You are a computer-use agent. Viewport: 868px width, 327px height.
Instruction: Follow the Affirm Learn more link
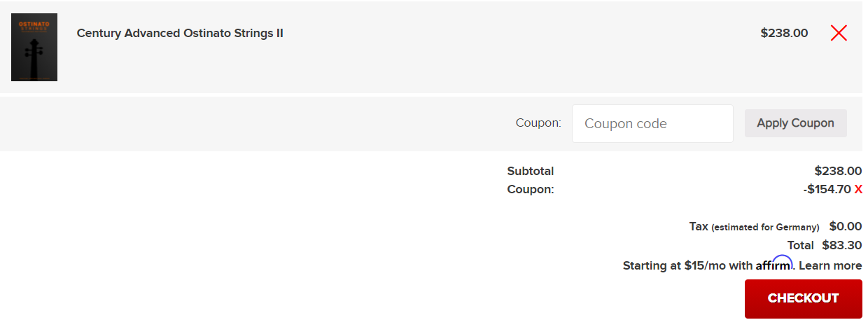pos(830,265)
